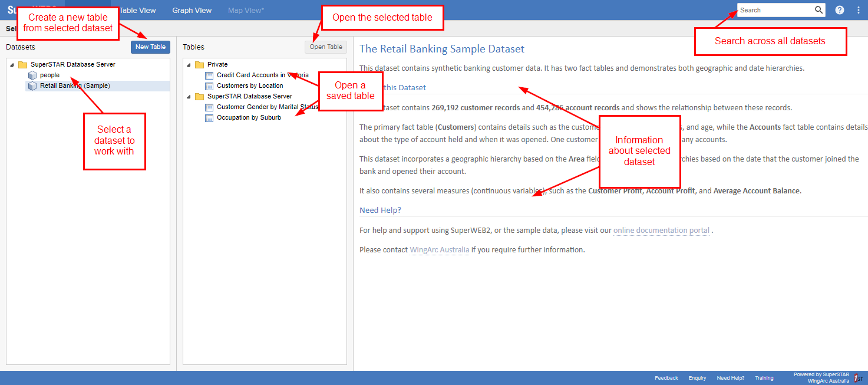Open the Credit Card Accounts in Victoria table icon
Image resolution: width=868 pixels, height=385 pixels.
209,75
